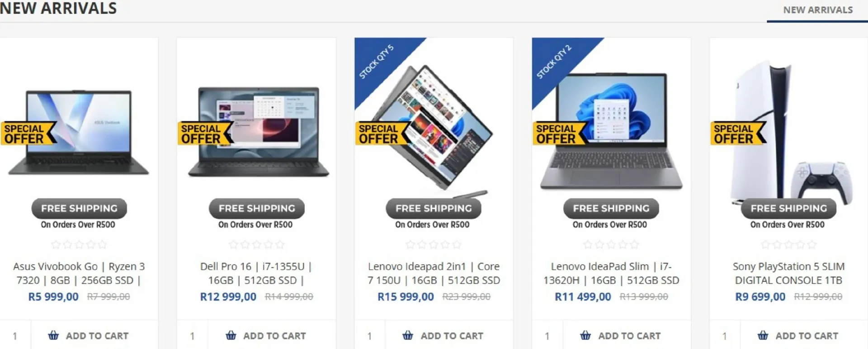Open Asus Vivobook Go Ryzen 3 product link
This screenshot has width=868, height=349.
79,273
